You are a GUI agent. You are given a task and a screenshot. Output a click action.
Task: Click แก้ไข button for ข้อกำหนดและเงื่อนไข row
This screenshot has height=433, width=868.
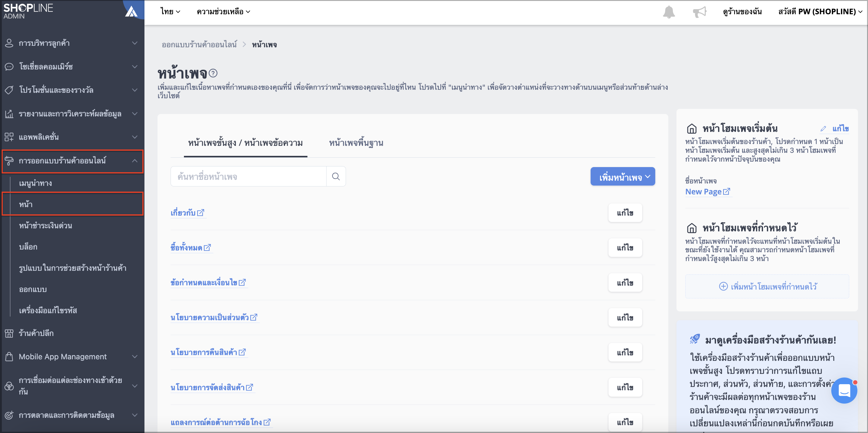(x=625, y=283)
